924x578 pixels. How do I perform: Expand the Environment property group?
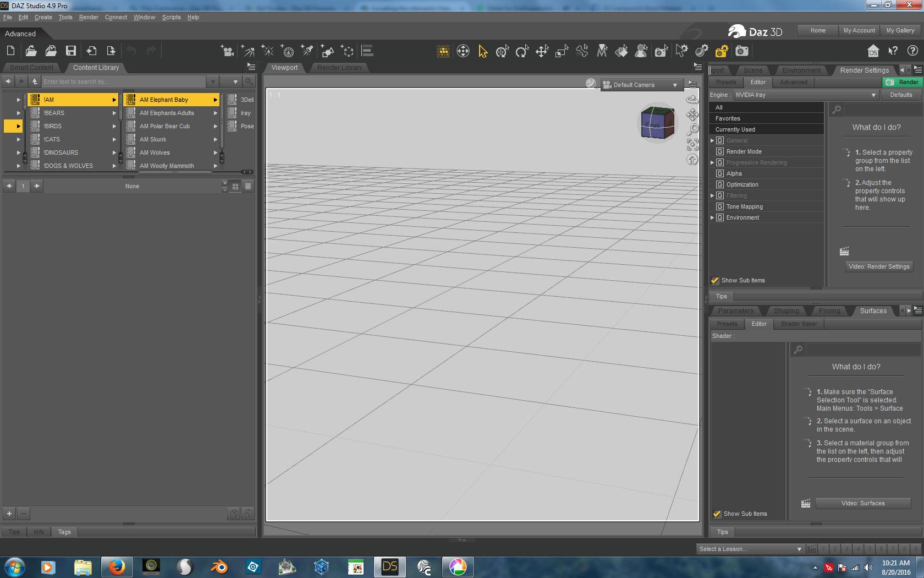712,218
